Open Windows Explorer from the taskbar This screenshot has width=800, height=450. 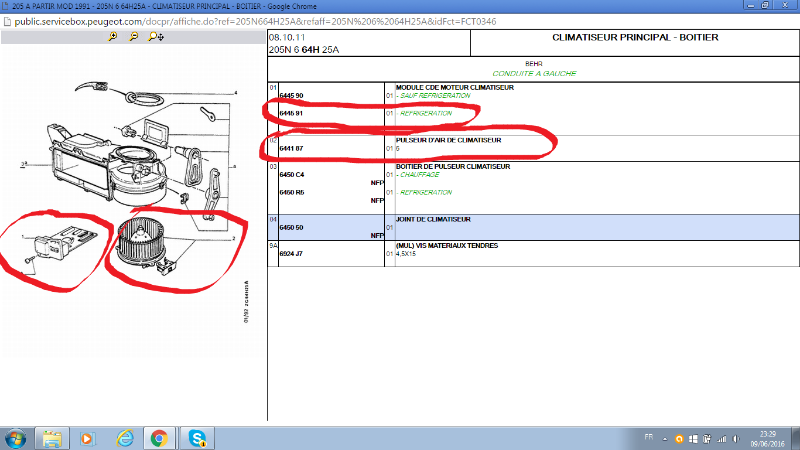(52, 439)
